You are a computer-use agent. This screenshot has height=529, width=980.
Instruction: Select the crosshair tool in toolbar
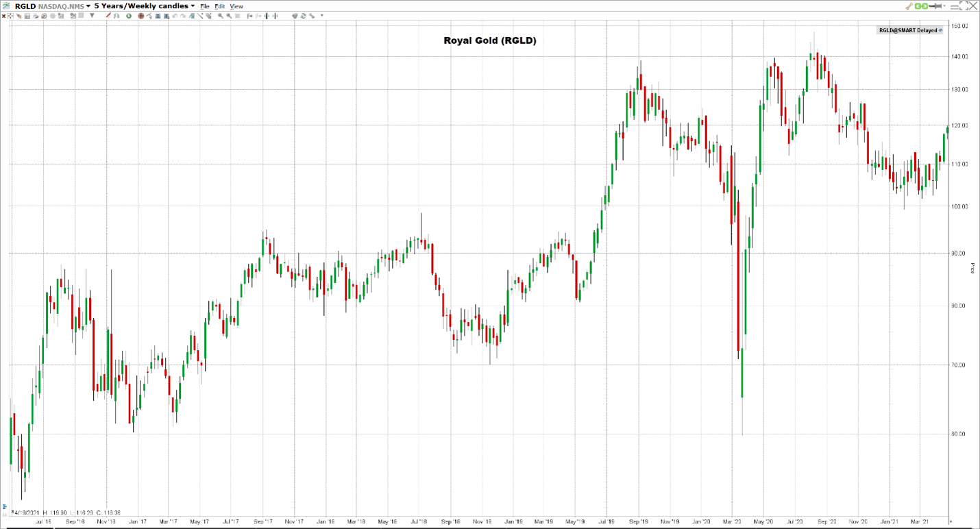[x=10, y=16]
